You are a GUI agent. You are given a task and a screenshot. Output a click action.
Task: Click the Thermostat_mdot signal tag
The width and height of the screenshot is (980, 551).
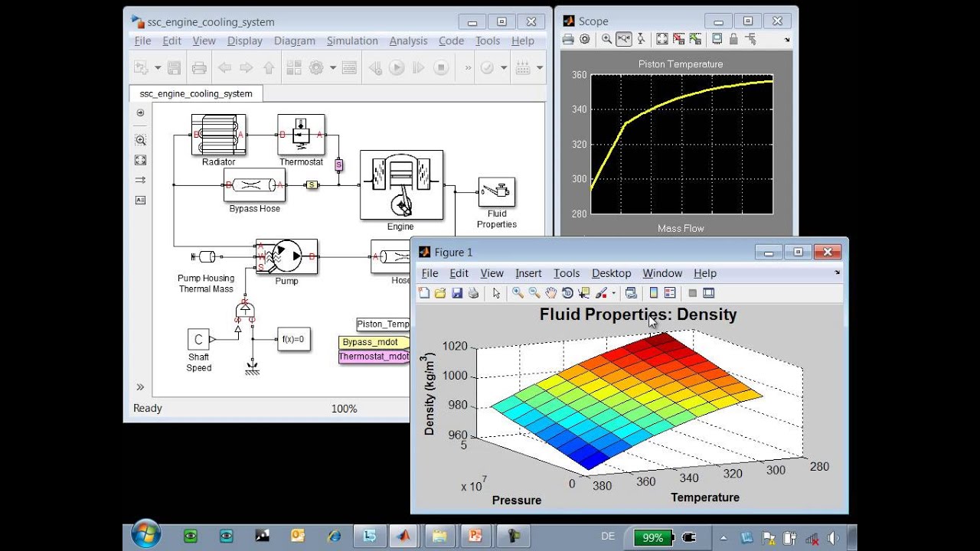[374, 357]
